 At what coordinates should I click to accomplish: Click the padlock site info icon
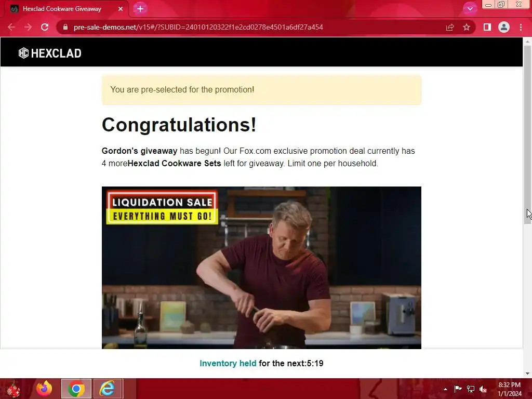tap(65, 27)
